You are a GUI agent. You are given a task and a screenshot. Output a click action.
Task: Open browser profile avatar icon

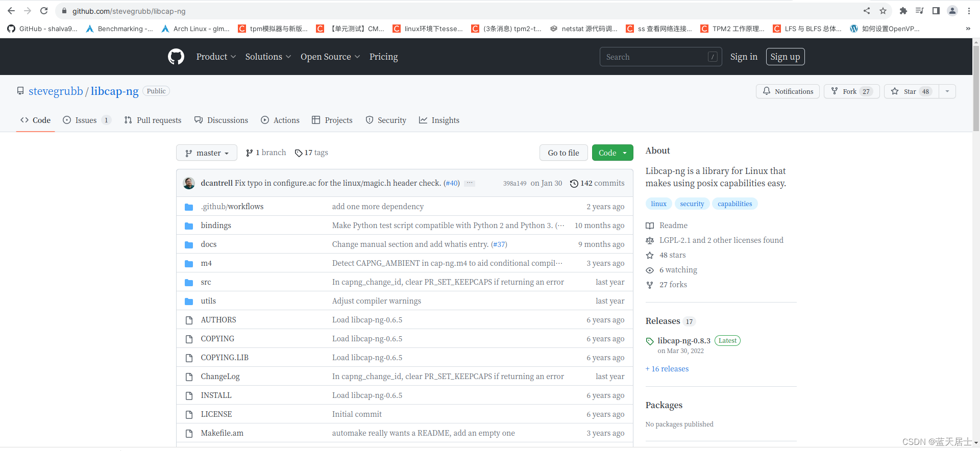click(952, 11)
